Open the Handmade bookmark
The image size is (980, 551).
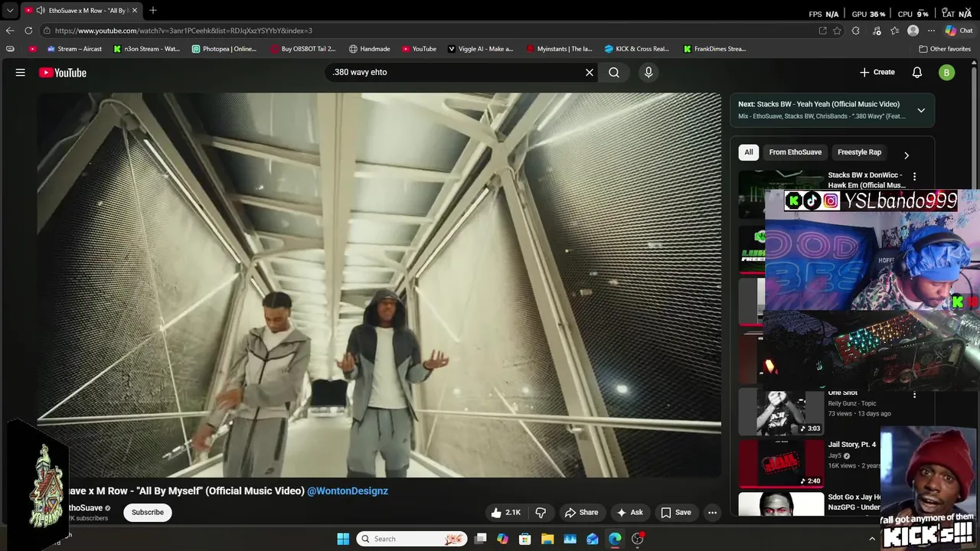[369, 49]
